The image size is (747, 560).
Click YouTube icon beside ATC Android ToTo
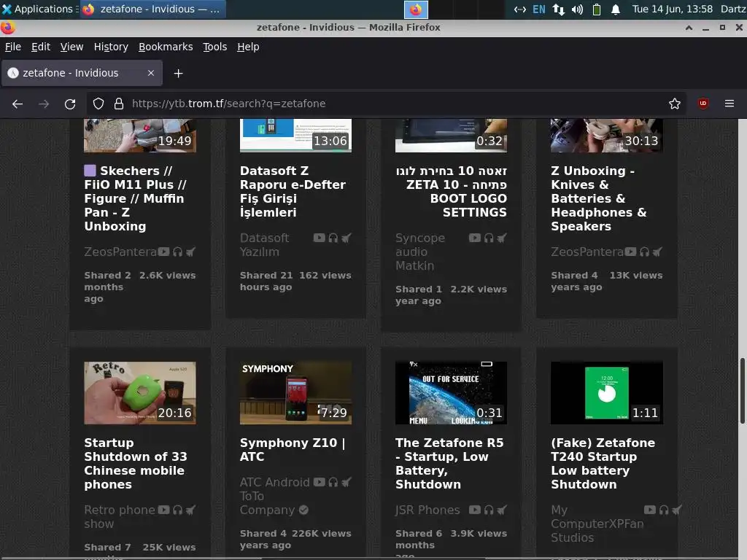tap(320, 482)
